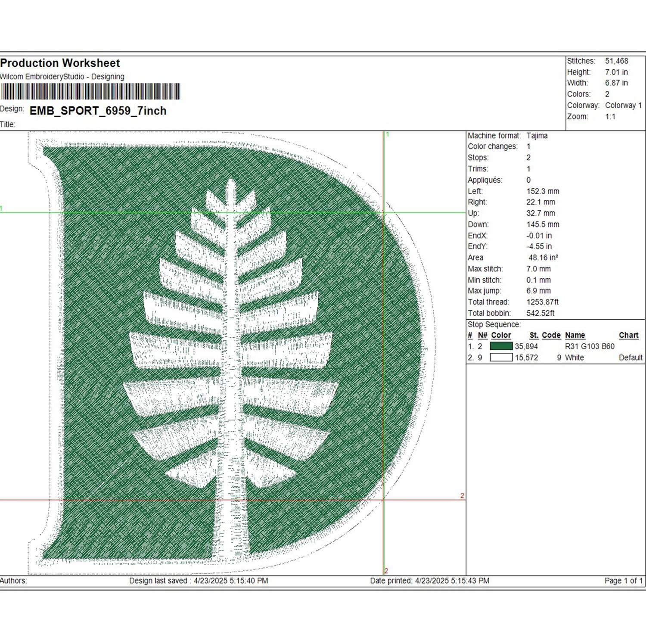Click the chart value "Default"
Screen dimensions: 646x644
coord(631,358)
